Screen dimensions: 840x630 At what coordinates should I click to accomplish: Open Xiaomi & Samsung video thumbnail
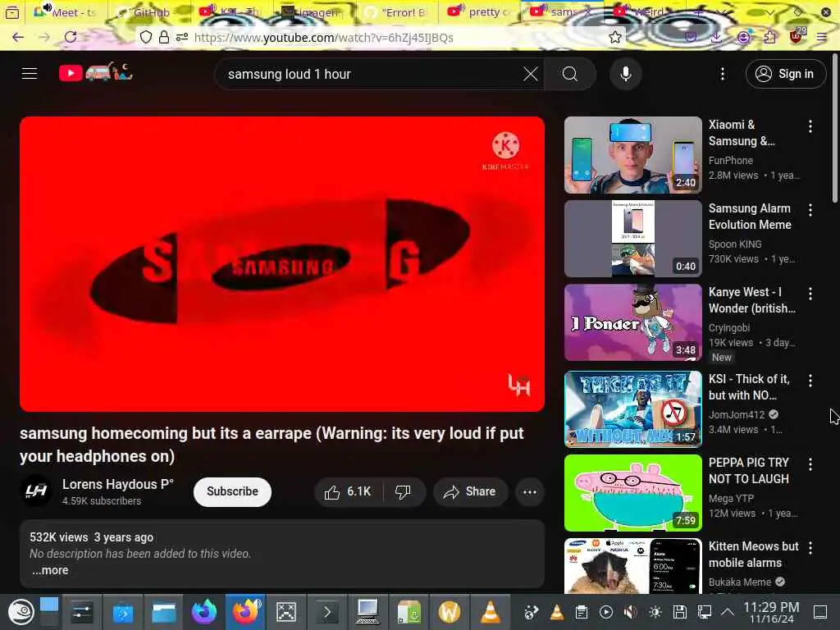[x=632, y=155]
